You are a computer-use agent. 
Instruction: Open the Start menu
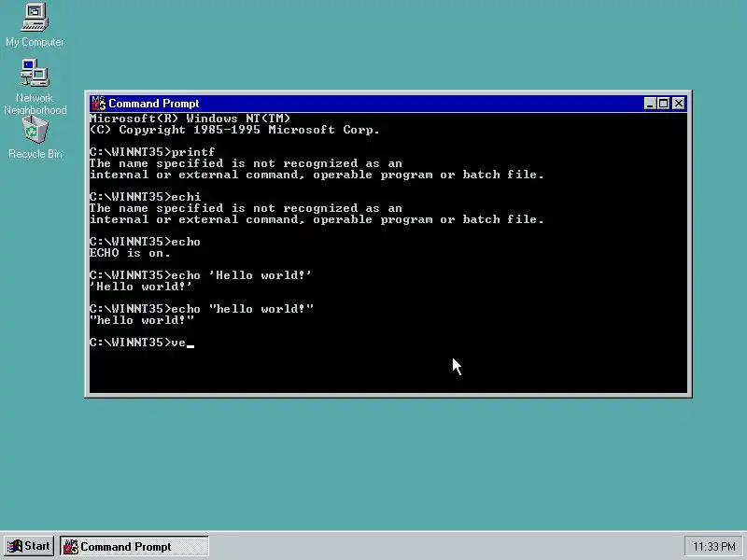click(29, 546)
